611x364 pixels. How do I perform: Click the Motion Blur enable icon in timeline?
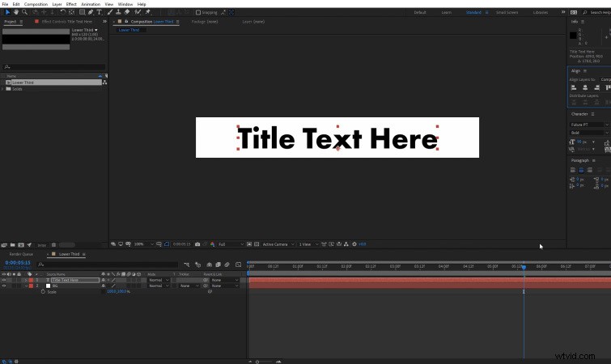(227, 265)
